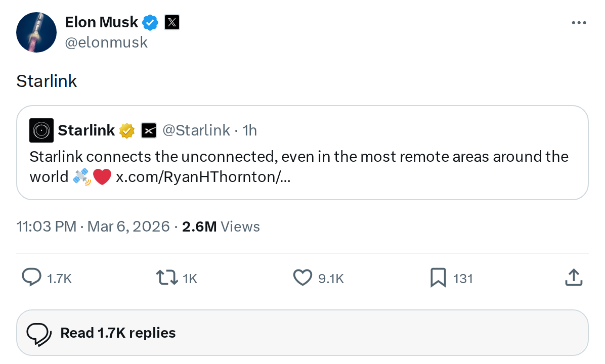Open the share menu via the share icon
Viewport: 605px width, 364px height.
pyautogui.click(x=573, y=277)
